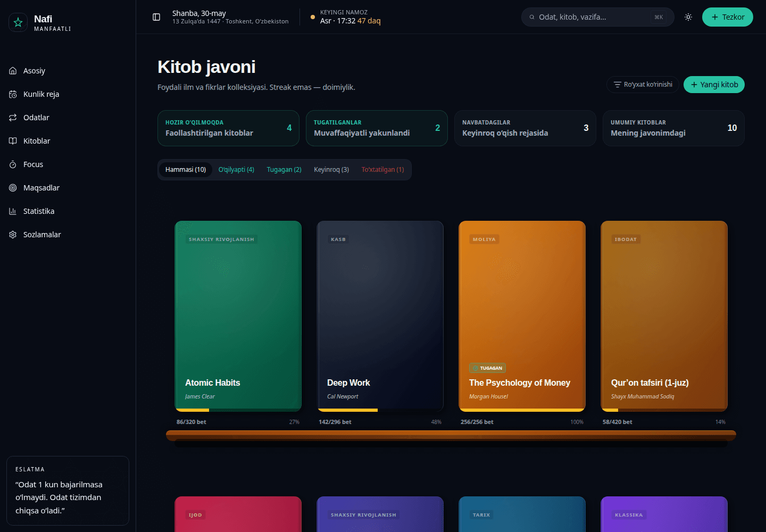Focus the Odat, kitob, vazifa search field
766x532 pixels.
point(598,17)
